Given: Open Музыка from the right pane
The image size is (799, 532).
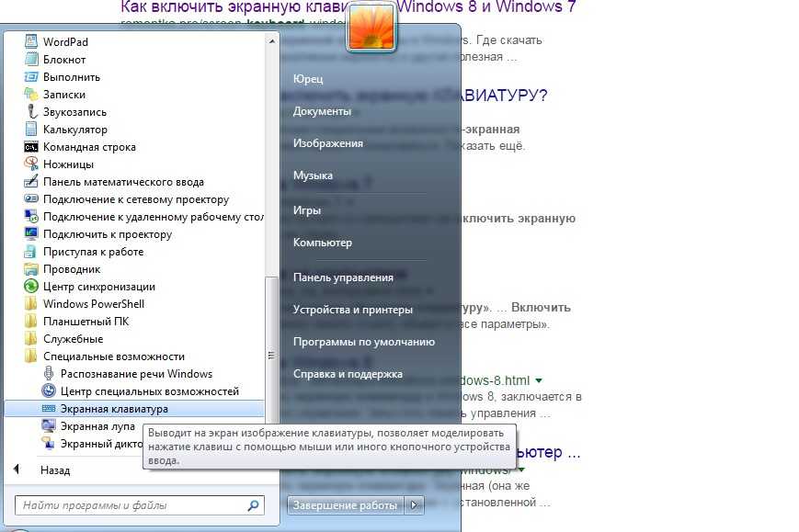Looking at the screenshot, I should (x=313, y=175).
